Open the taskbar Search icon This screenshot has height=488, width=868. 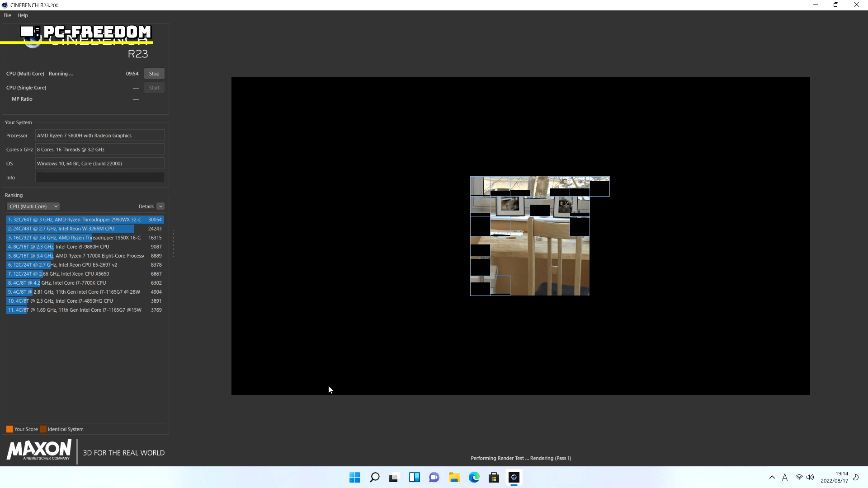374,477
